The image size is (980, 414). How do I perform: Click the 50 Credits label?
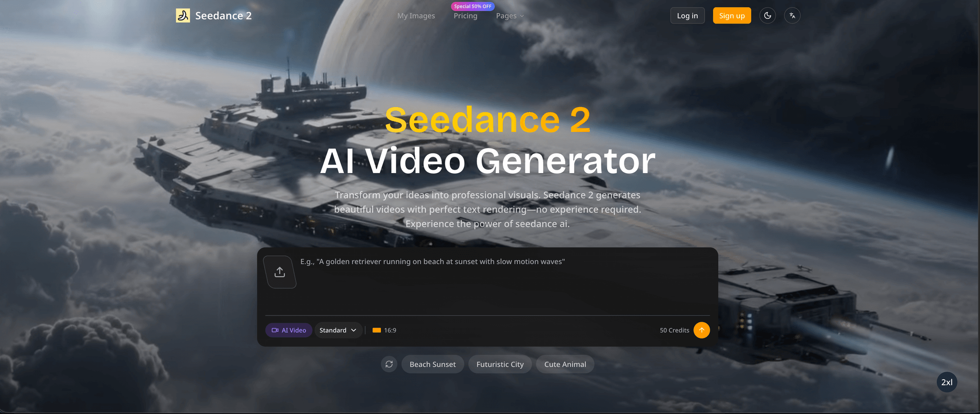674,330
